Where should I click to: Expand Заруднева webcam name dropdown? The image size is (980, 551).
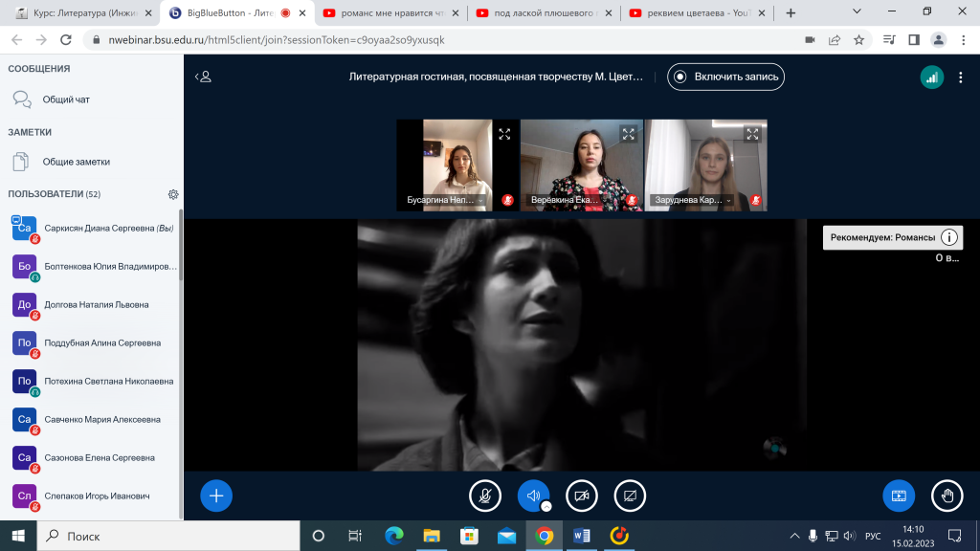693,200
